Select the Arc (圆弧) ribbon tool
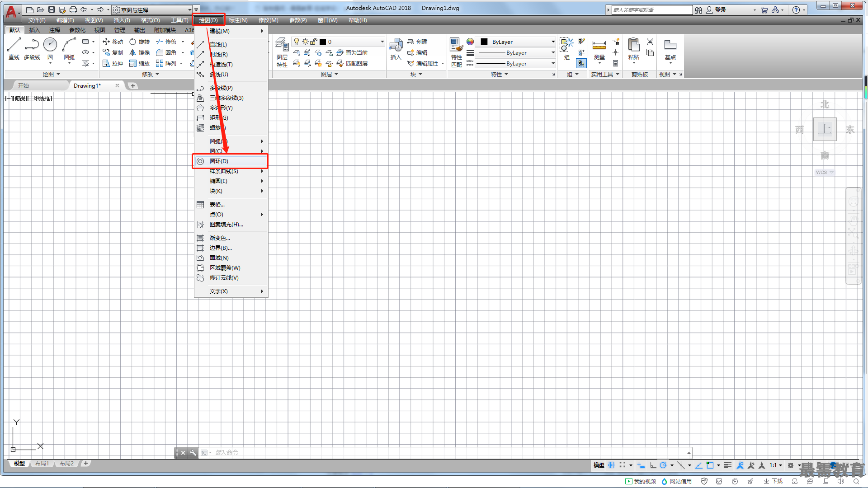This screenshot has height=488, width=868. tap(69, 49)
